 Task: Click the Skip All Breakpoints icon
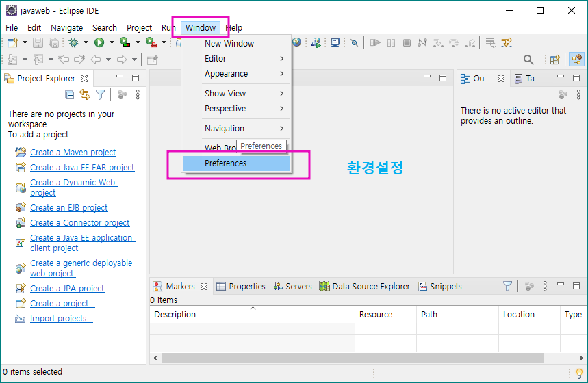pyautogui.click(x=354, y=42)
